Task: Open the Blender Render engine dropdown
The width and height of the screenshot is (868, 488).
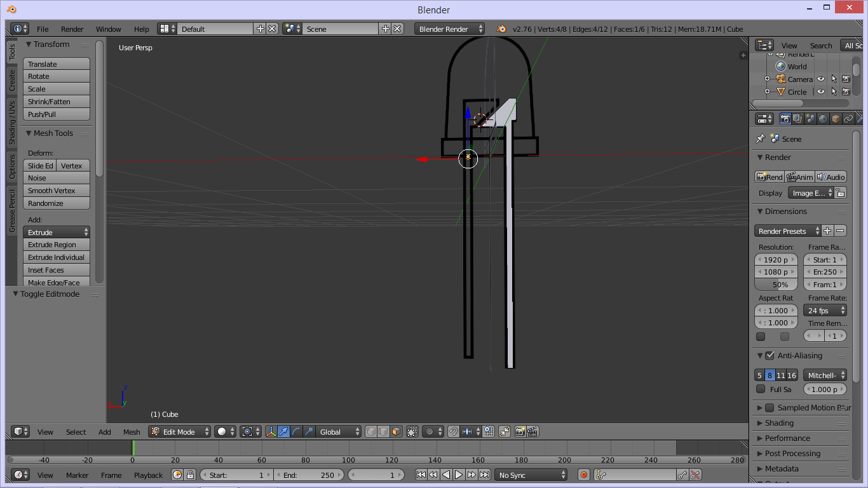Action: pos(449,29)
